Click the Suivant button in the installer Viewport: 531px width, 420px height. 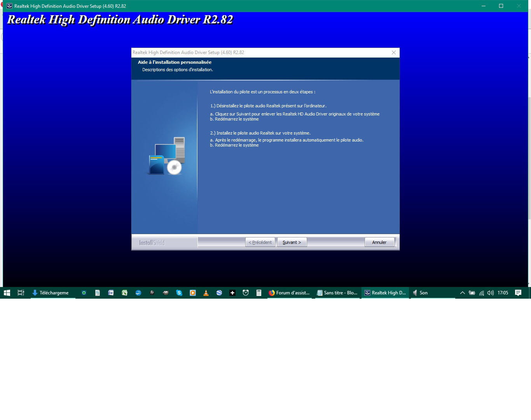click(292, 242)
